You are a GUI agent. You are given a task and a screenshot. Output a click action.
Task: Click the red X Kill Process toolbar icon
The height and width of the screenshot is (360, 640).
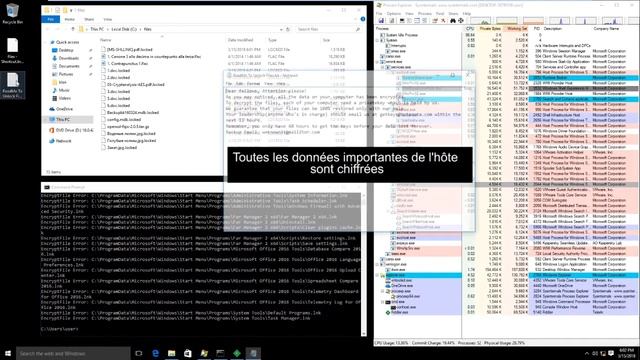[443, 20]
